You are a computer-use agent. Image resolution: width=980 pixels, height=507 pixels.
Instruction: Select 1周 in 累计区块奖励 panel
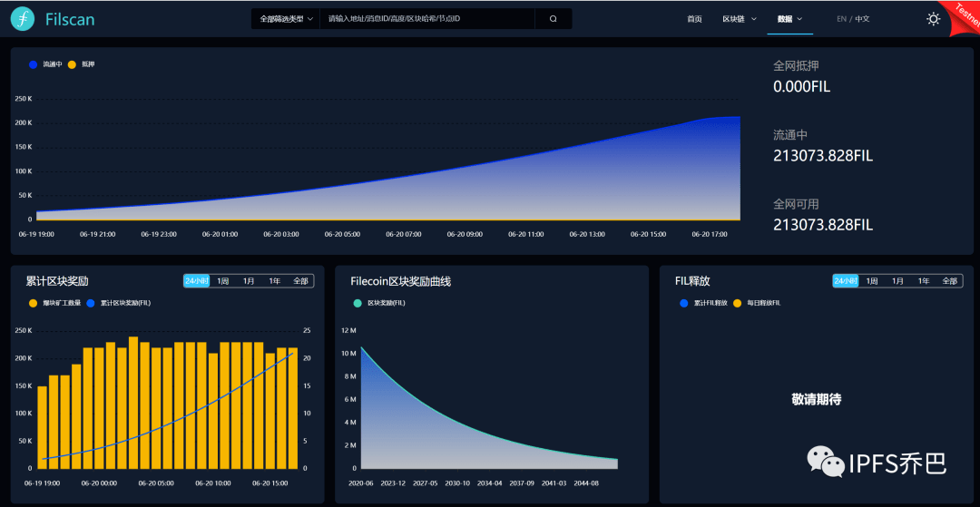tap(222, 281)
